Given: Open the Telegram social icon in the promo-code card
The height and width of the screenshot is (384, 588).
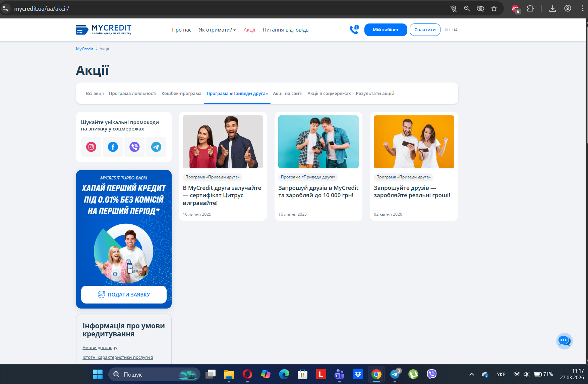Looking at the screenshot, I should (x=156, y=147).
